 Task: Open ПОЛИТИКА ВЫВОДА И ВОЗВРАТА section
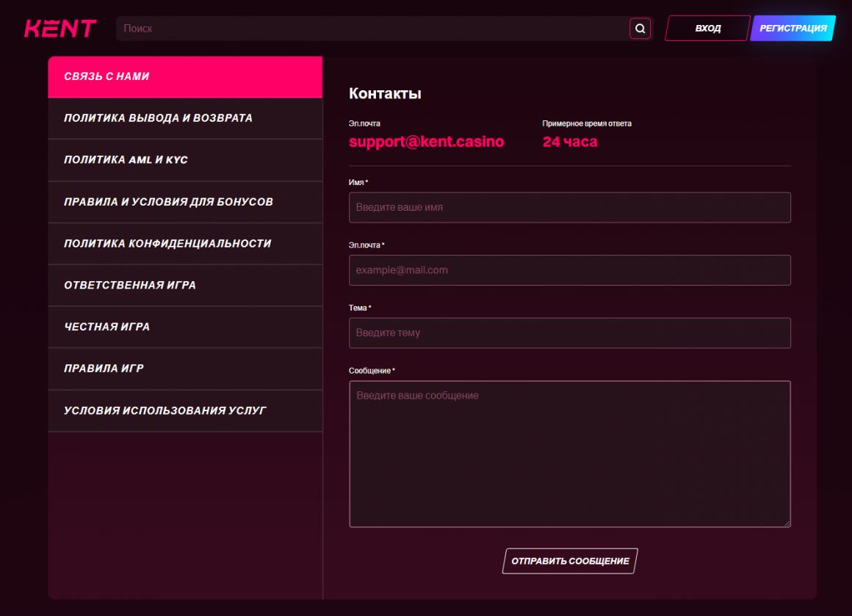[185, 118]
